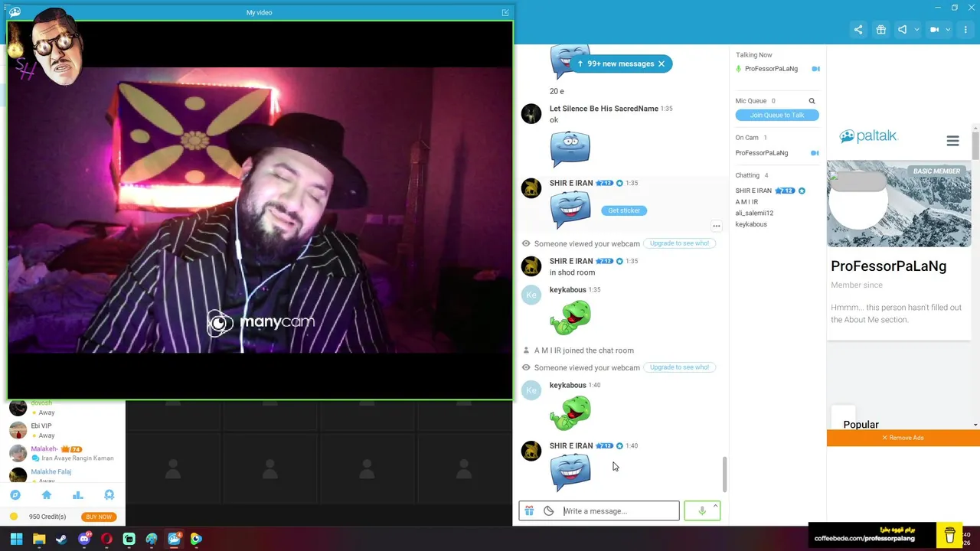Viewport: 980px width, 551px height.
Task: Open the gift icon in top toolbar
Action: (x=881, y=30)
